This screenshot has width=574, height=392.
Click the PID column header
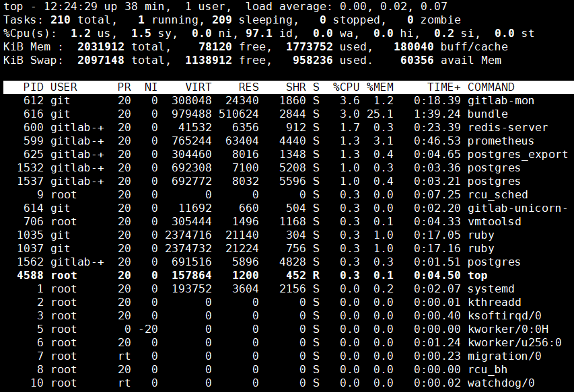pos(34,87)
